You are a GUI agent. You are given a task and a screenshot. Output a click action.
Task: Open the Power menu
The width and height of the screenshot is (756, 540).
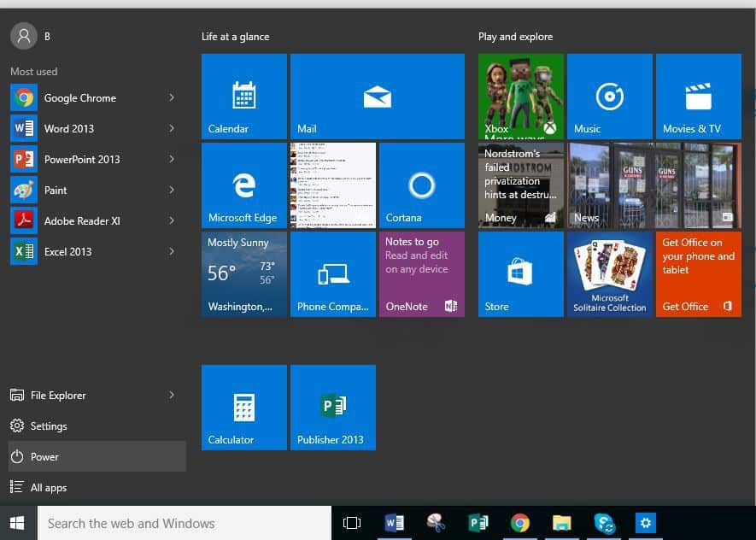tap(44, 456)
